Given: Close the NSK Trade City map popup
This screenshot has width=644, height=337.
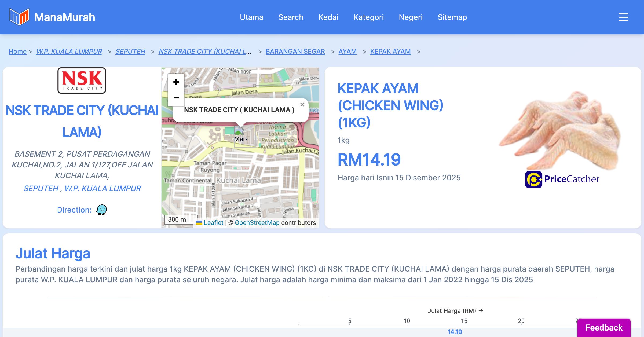Looking at the screenshot, I should (x=302, y=105).
